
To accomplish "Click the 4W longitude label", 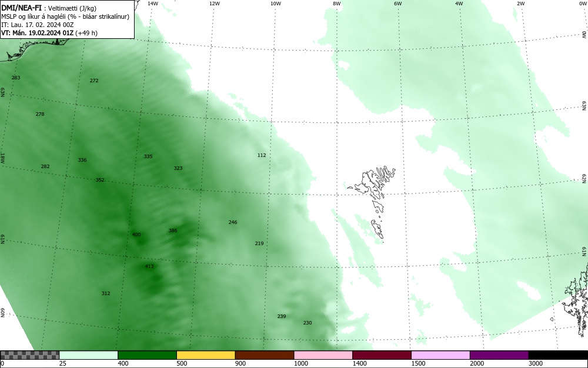I will (x=459, y=4).
